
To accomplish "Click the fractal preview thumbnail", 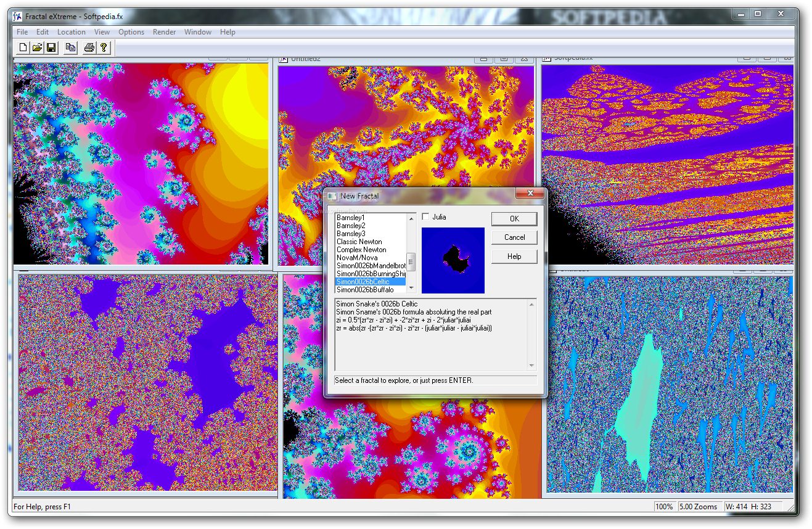I will click(453, 260).
